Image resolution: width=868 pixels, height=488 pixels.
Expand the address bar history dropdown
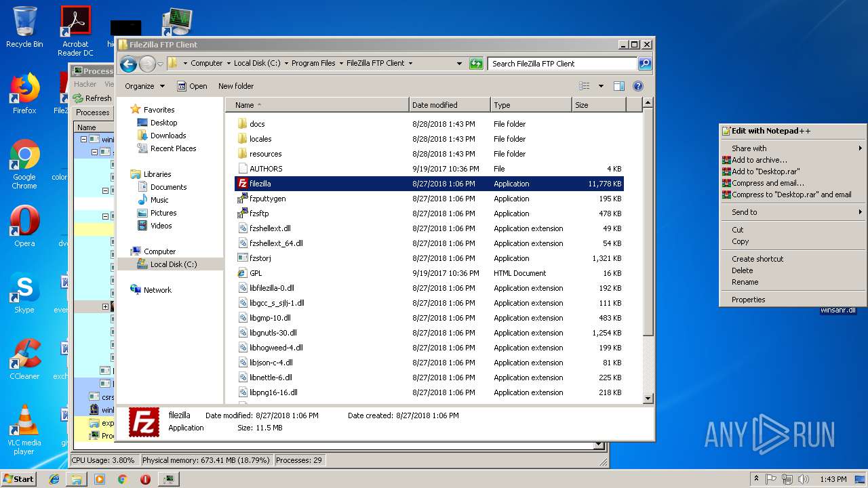pos(460,64)
